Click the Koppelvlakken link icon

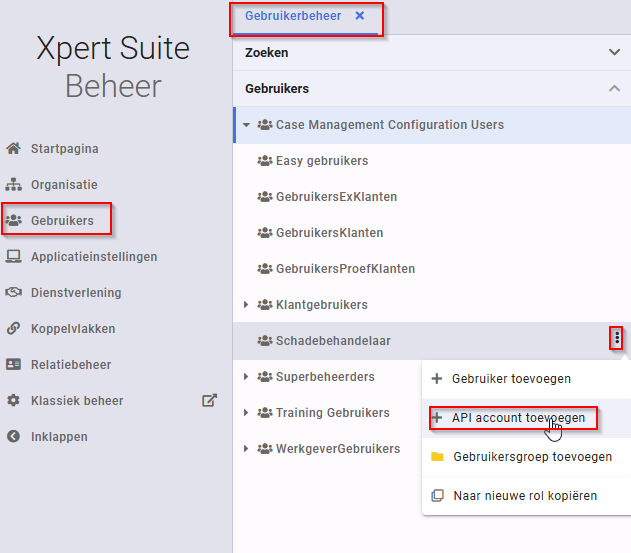[13, 328]
